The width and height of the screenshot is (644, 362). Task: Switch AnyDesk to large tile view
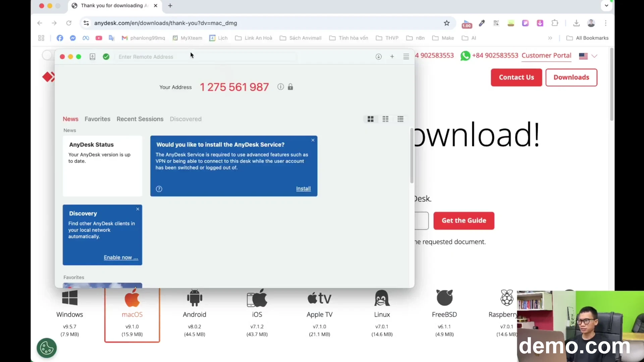pyautogui.click(x=371, y=119)
